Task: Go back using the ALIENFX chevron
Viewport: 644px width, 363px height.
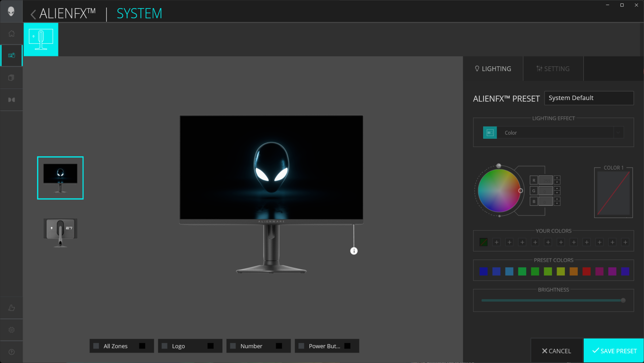Action: (x=33, y=14)
